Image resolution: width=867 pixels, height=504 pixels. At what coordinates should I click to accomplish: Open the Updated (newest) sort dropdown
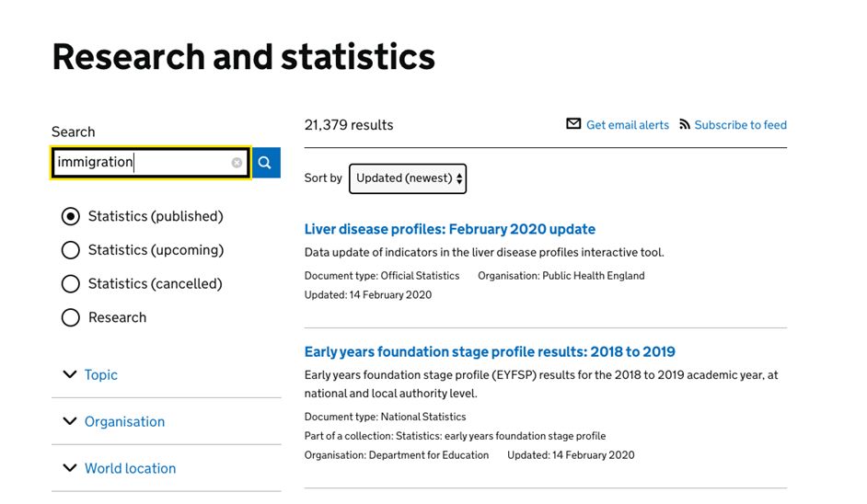pos(408,178)
